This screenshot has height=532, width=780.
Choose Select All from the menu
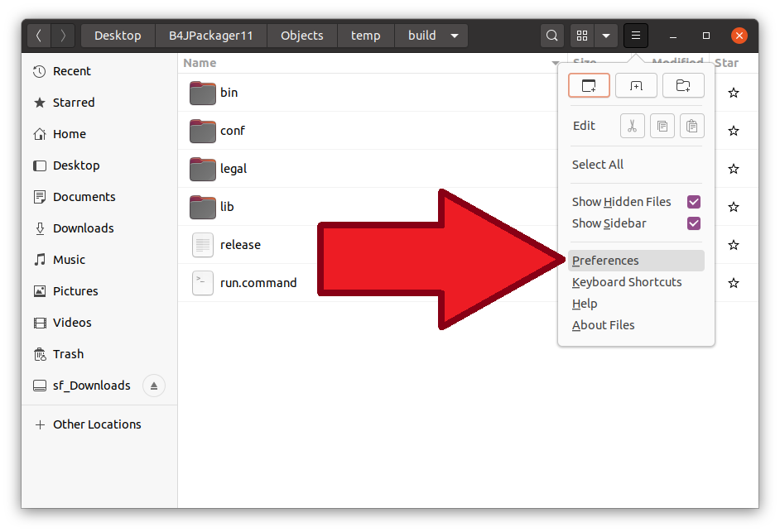click(636, 165)
